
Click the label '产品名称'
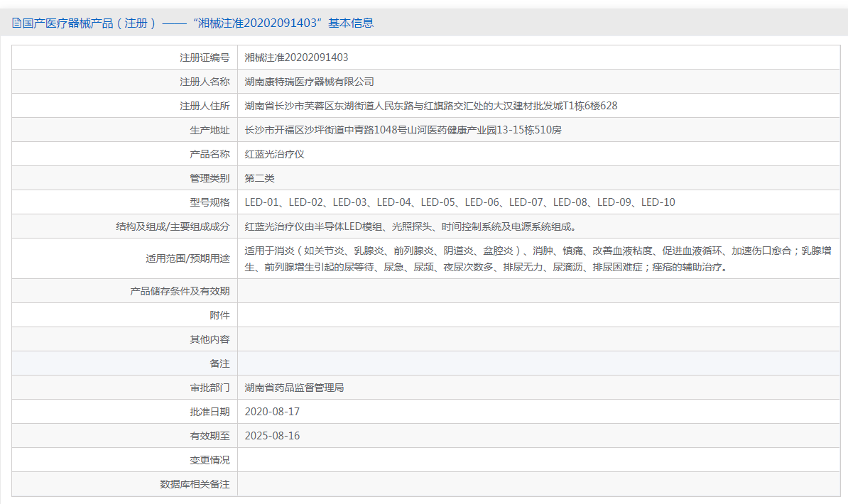click(x=210, y=154)
